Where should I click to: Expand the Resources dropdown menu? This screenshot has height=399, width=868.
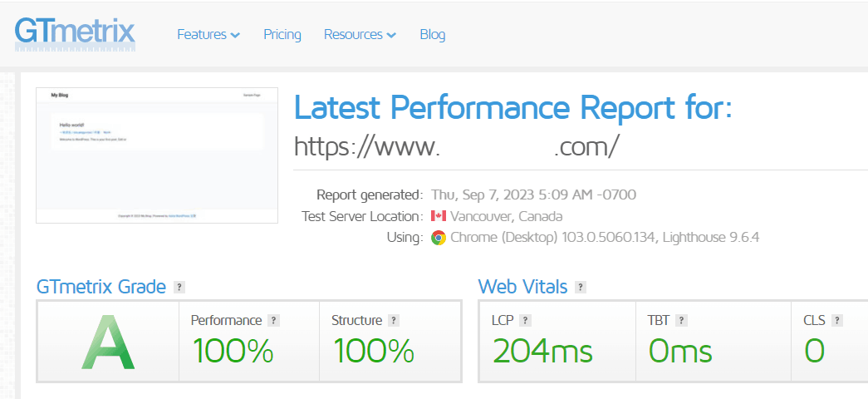[360, 35]
